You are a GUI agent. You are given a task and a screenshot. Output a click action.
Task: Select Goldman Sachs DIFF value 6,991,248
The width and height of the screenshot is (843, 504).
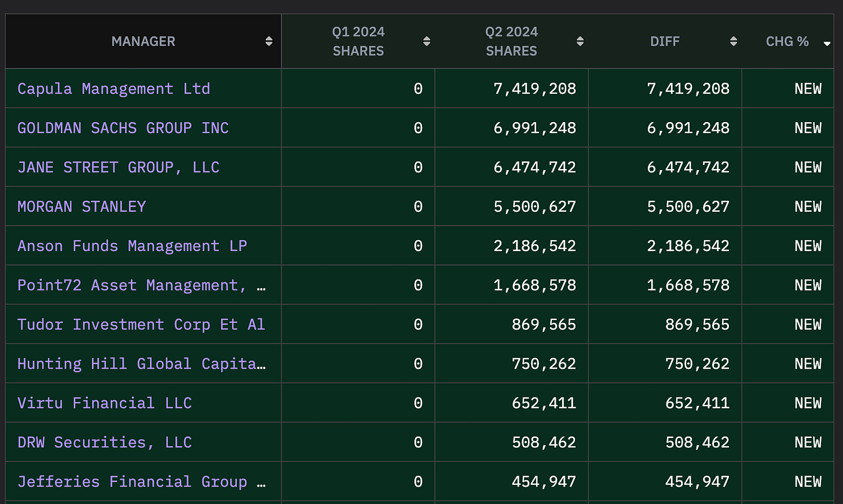(x=688, y=128)
